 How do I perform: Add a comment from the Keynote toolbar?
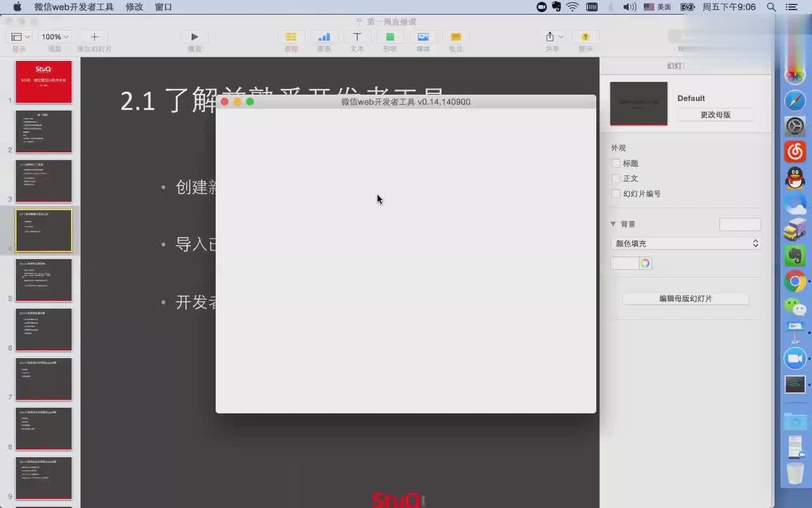(456, 37)
